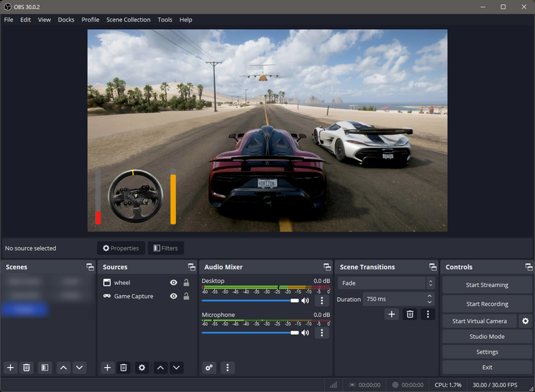535x392 pixels.
Task: Open Desktop audio three-dot options menu
Action: [322, 300]
